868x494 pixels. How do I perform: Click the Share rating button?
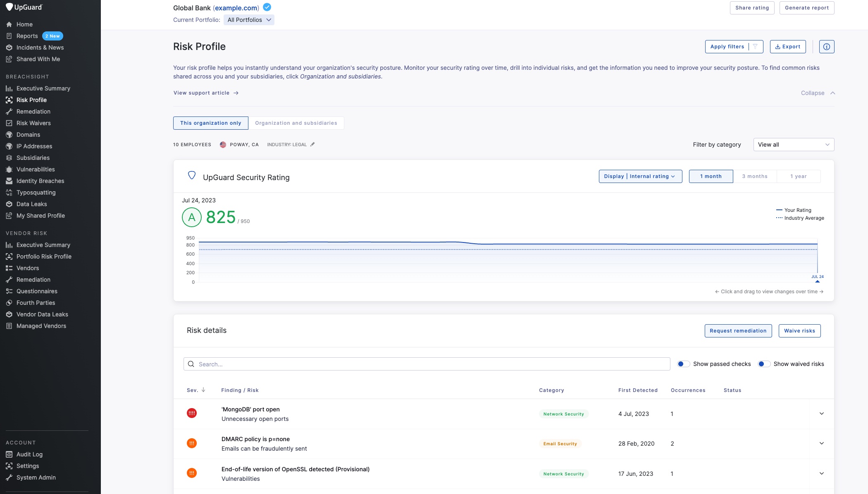tap(752, 8)
